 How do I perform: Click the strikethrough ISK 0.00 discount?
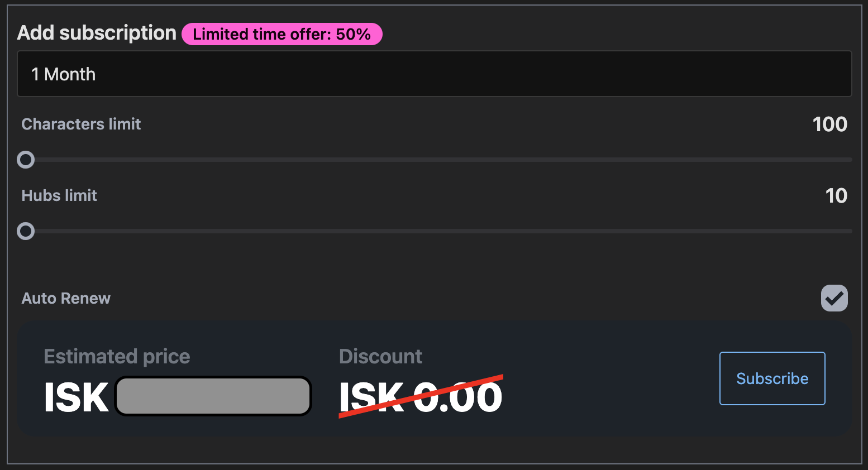click(x=421, y=396)
